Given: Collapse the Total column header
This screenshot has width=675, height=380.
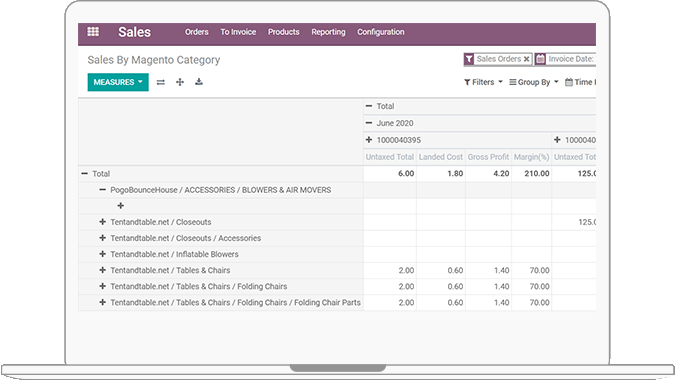Looking at the screenshot, I should [x=369, y=106].
